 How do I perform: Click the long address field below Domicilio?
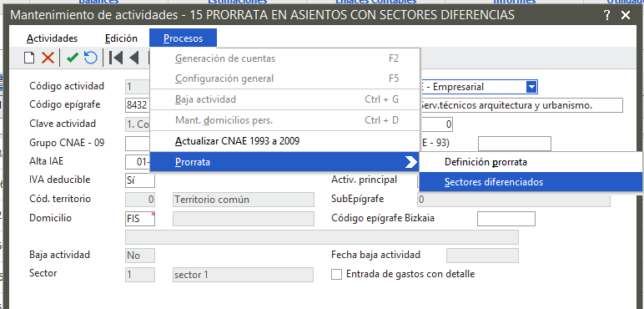(x=322, y=237)
